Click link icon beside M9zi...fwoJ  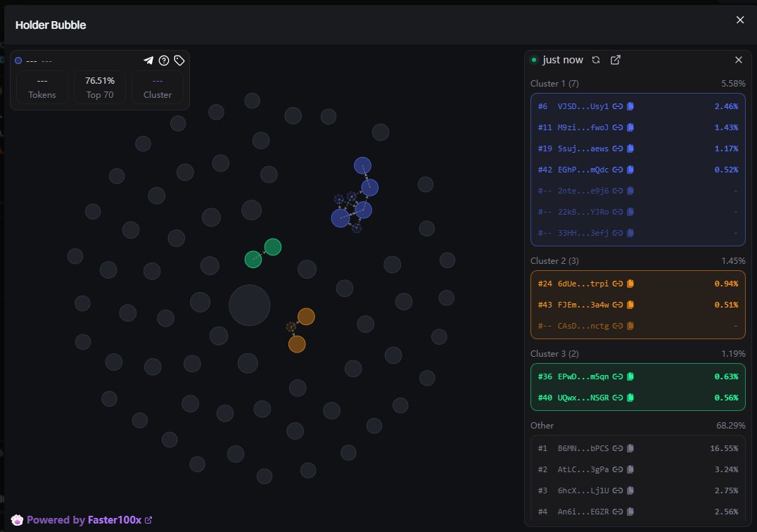tap(618, 128)
